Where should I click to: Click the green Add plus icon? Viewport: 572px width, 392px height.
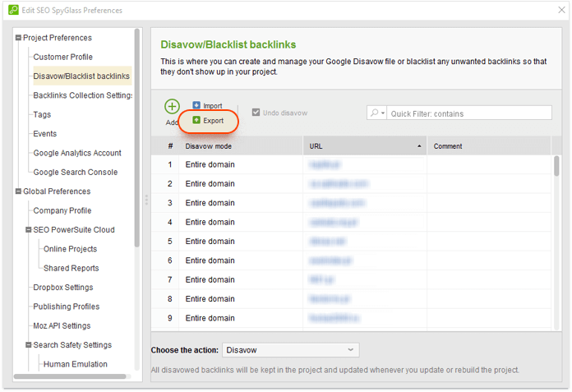(172, 107)
